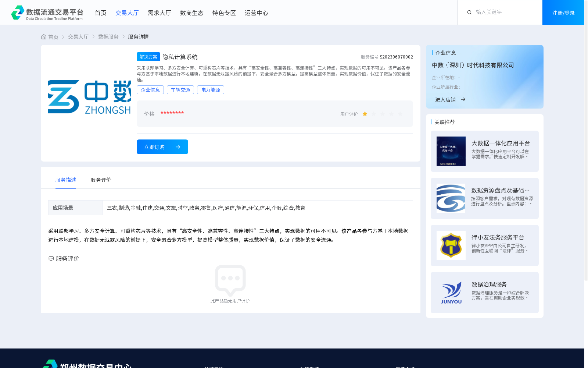Click the 解决方案 badge

(x=148, y=57)
